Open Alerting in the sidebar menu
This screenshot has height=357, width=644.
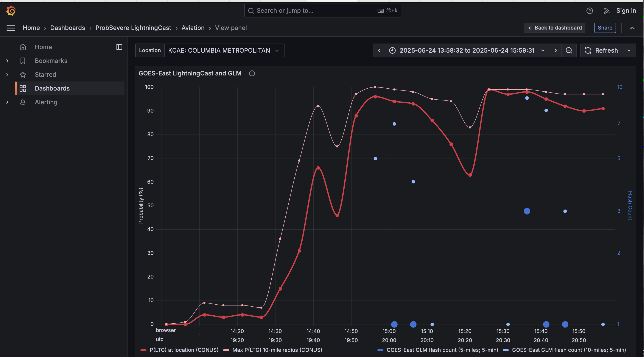coord(46,102)
